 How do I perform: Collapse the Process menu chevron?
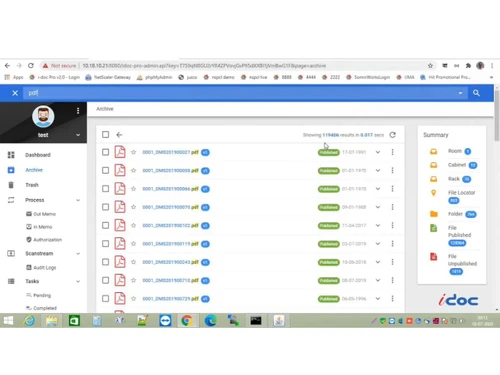click(x=78, y=200)
